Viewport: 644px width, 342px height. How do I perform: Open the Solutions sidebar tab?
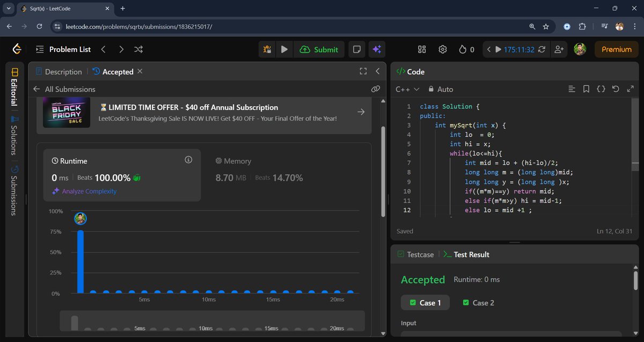coord(14,135)
